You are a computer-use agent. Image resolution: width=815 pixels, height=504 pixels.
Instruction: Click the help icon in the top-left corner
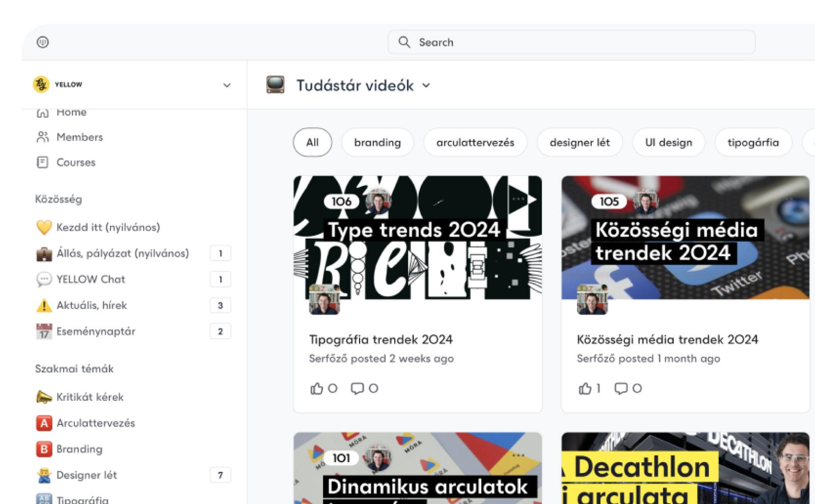coord(43,42)
